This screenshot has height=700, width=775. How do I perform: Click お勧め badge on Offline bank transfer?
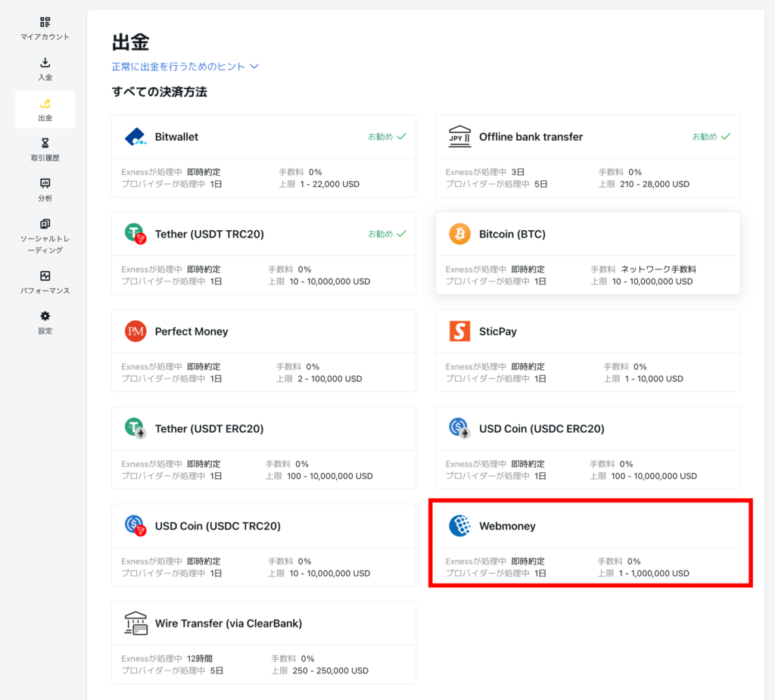click(711, 136)
